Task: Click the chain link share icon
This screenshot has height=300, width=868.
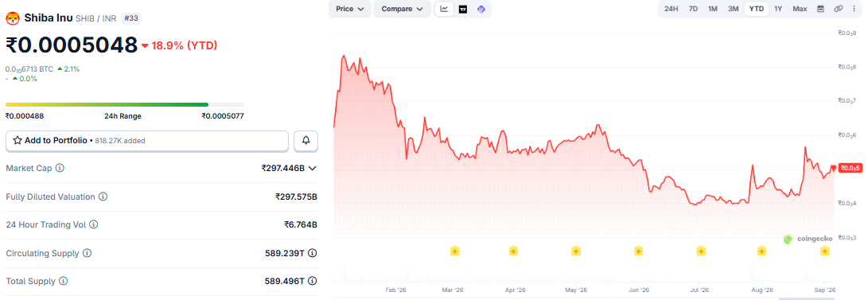Action: coord(839,9)
